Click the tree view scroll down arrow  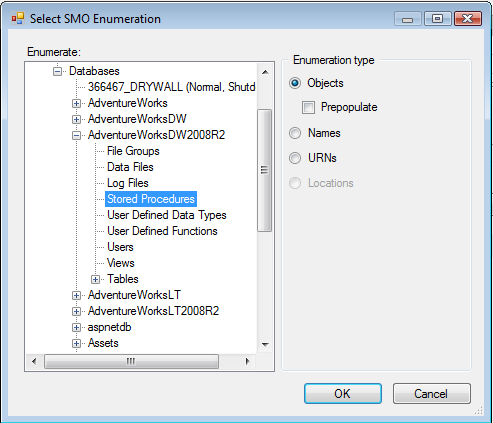(x=265, y=344)
